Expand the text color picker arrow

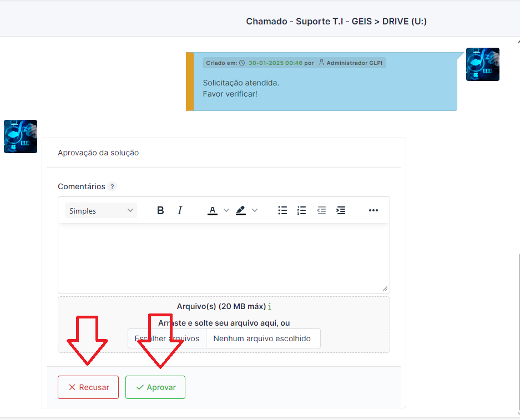tap(226, 211)
